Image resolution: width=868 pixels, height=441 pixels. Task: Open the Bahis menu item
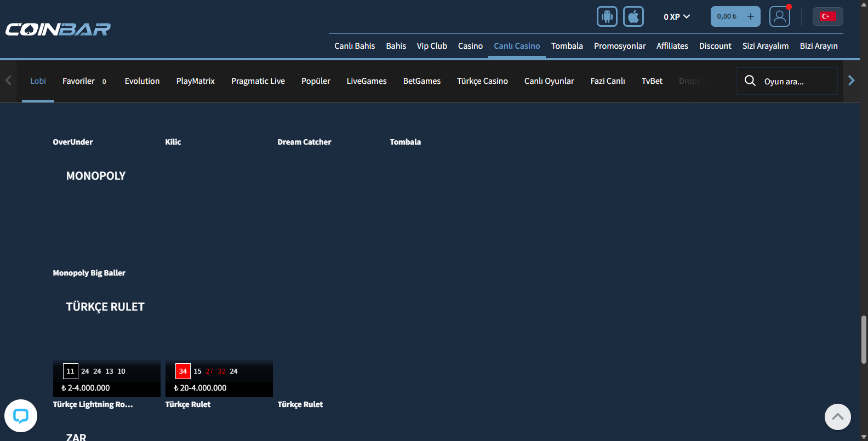(x=396, y=46)
